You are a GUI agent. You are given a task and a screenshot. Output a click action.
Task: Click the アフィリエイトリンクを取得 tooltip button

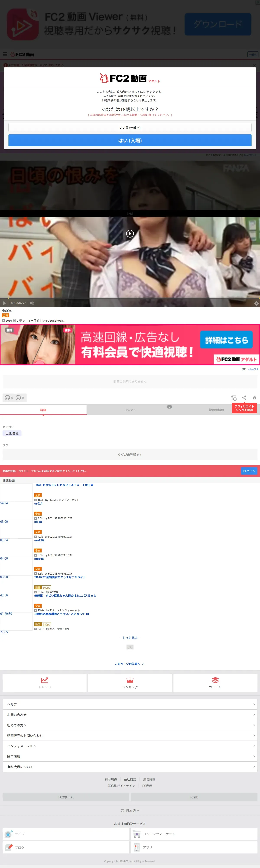(244, 408)
